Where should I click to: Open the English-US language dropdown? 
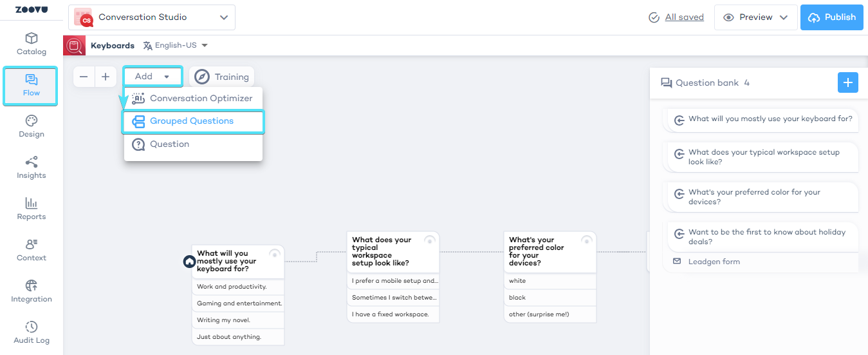coord(176,46)
